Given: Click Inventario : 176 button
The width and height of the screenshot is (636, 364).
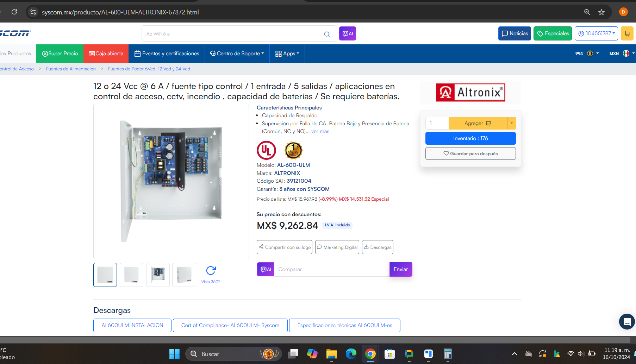Looking at the screenshot, I should 470,138.
